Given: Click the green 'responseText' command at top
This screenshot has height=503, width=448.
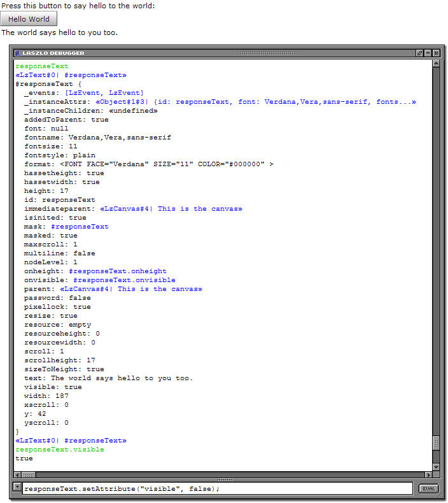Looking at the screenshot, I should pos(42,66).
